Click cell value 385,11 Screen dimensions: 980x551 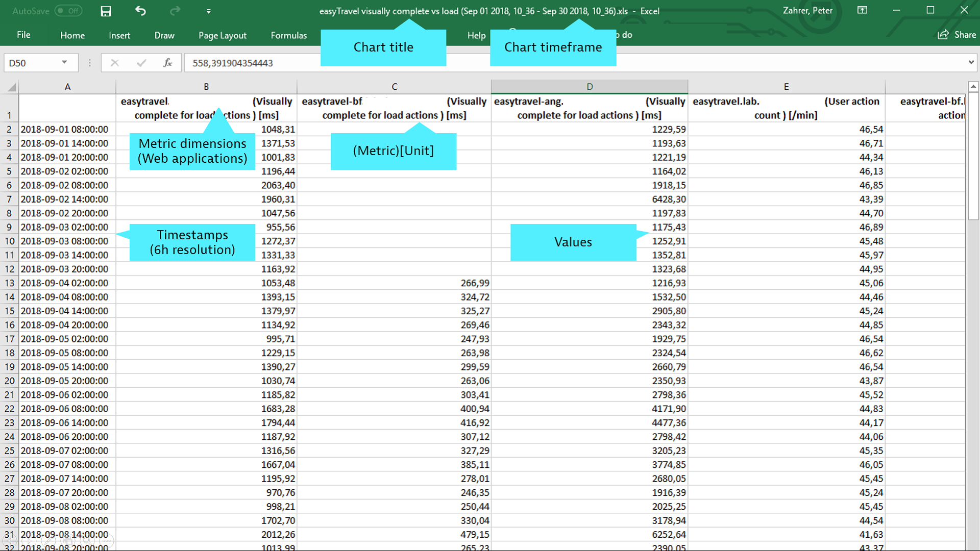coord(394,465)
